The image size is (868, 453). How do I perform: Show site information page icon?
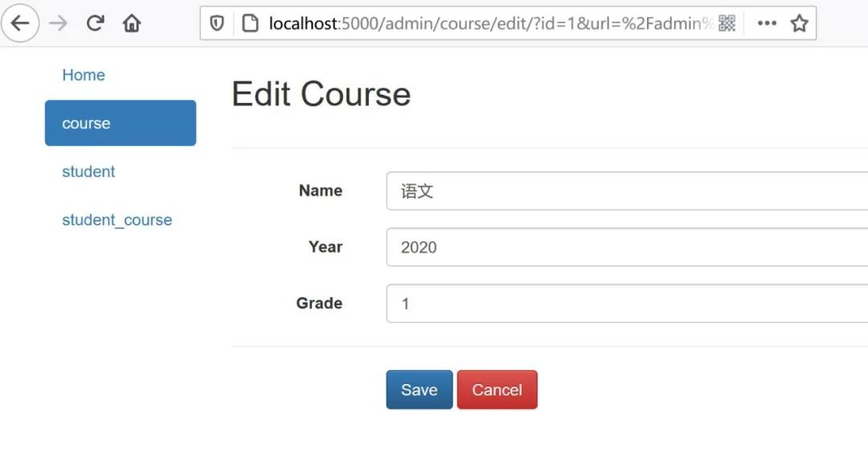pyautogui.click(x=249, y=23)
